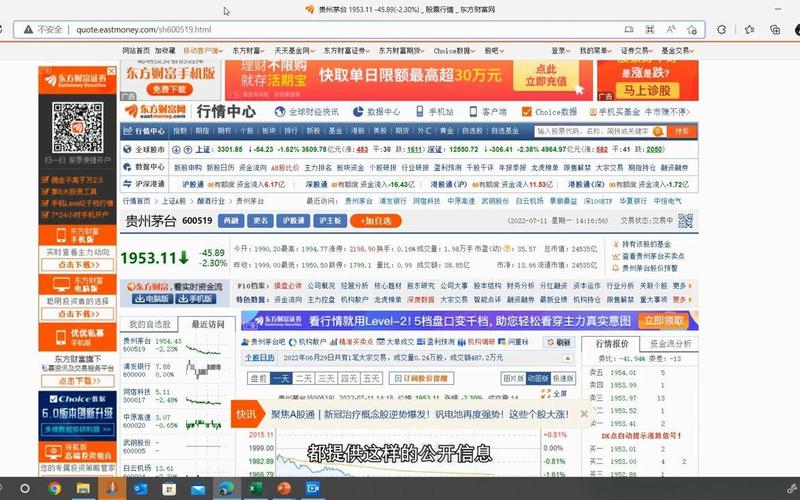Open 数据中心 pie chart icon link
800x500 pixels.
pos(358,111)
